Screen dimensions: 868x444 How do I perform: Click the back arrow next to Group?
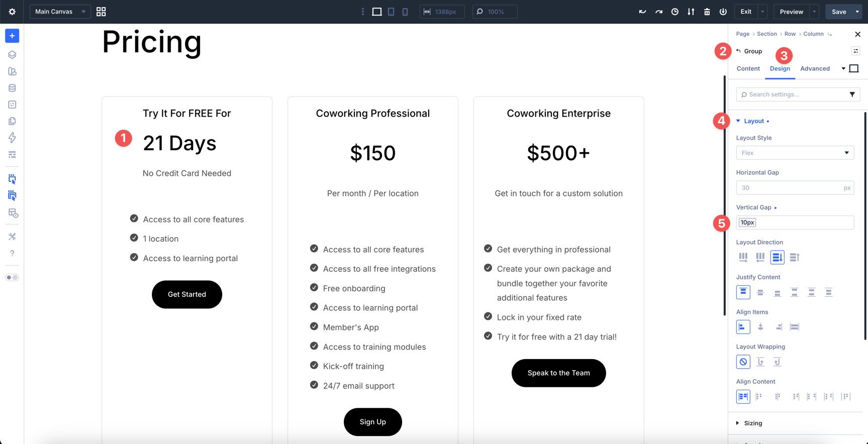(738, 51)
